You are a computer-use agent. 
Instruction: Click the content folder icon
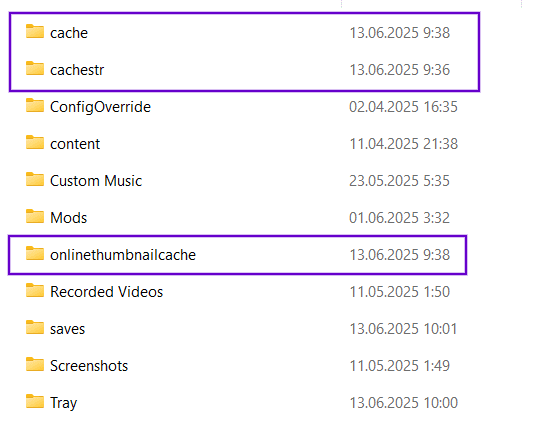pyautogui.click(x=35, y=142)
